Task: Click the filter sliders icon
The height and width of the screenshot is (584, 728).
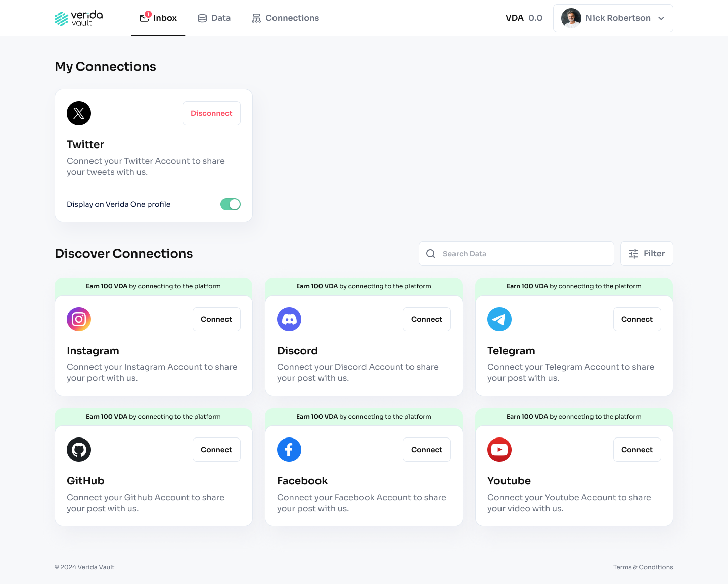Action: (x=633, y=254)
